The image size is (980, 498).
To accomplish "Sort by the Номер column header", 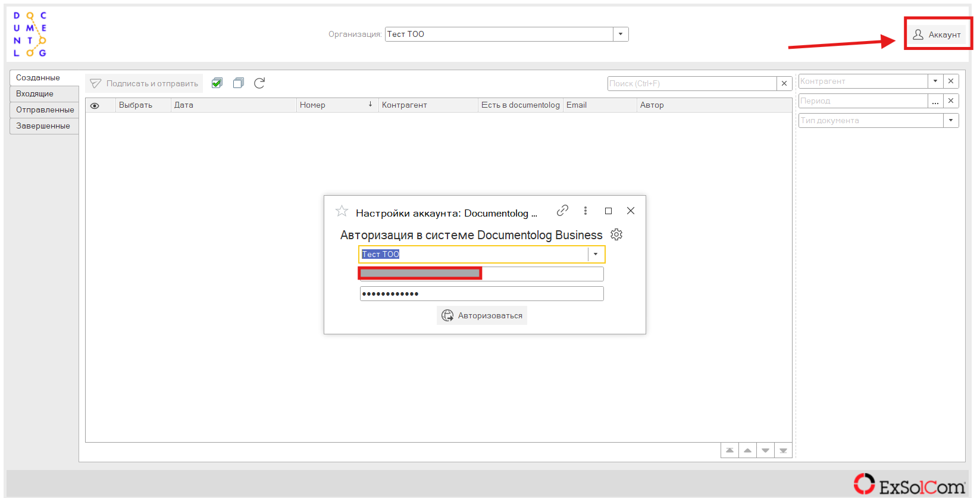I will tap(337, 105).
